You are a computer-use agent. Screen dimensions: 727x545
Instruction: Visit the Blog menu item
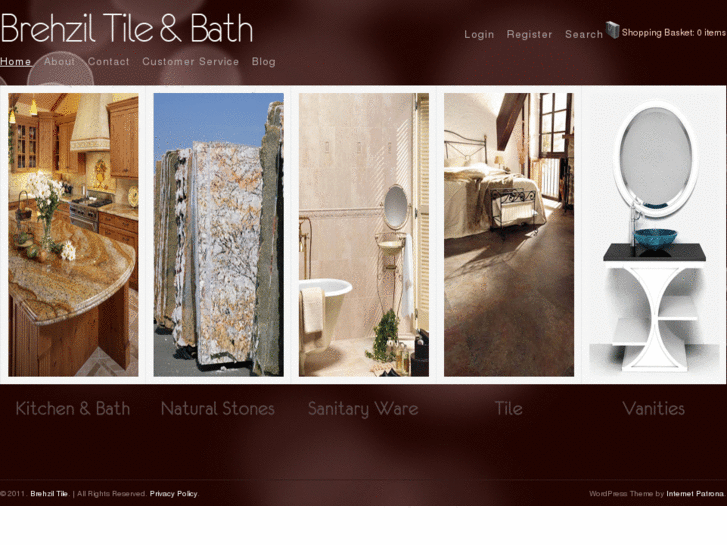[x=264, y=62]
